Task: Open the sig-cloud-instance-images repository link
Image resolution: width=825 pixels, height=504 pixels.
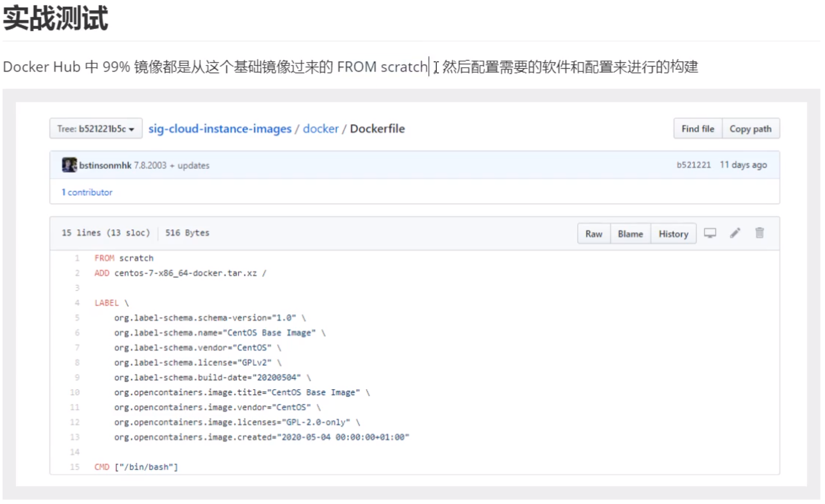Action: [219, 129]
